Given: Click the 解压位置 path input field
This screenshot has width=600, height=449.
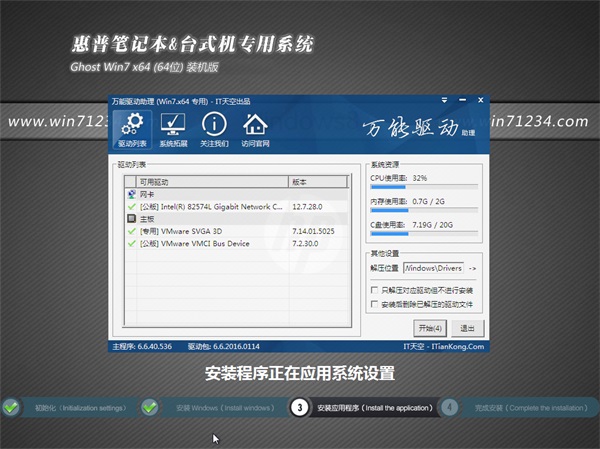Looking at the screenshot, I should (x=433, y=269).
